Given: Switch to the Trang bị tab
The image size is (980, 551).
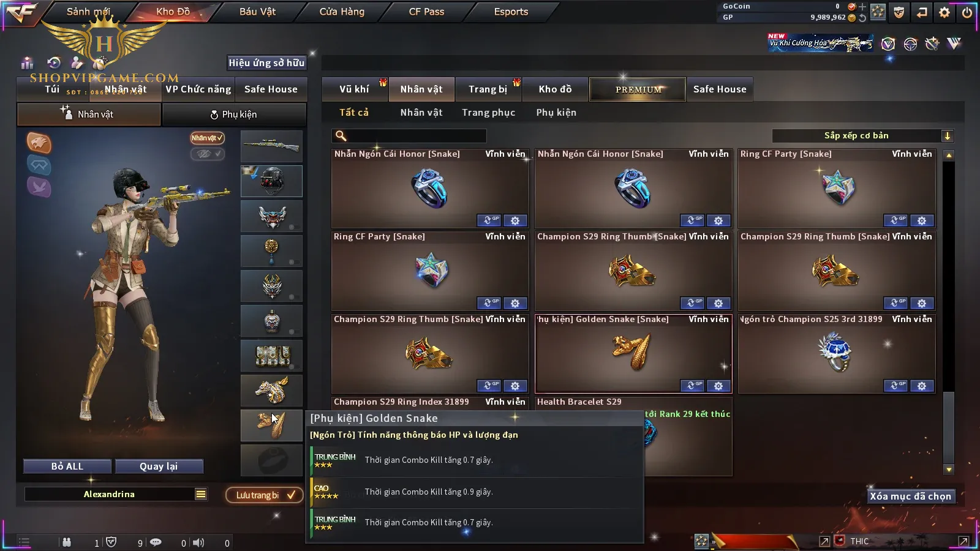Looking at the screenshot, I should tap(488, 89).
